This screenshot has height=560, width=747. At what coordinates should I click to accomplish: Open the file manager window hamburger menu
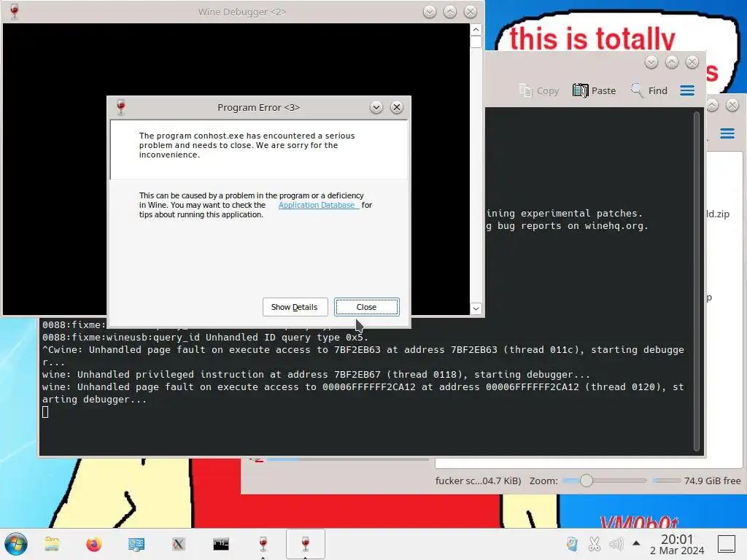point(727,133)
